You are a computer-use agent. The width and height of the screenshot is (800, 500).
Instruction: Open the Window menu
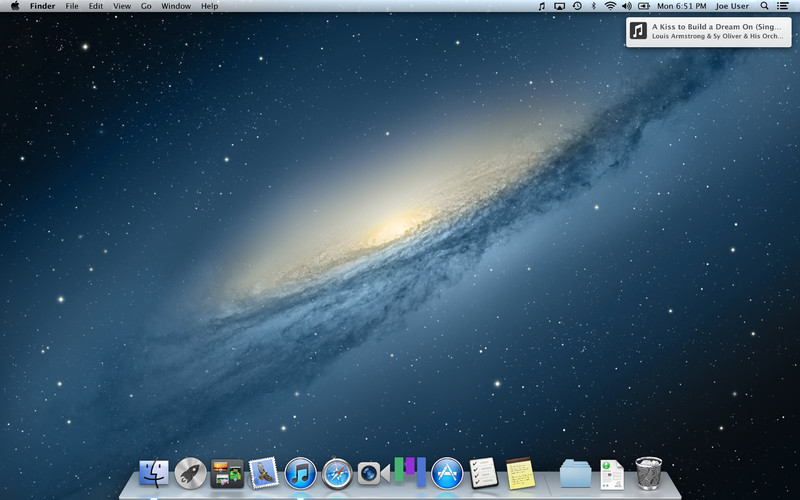[x=176, y=6]
